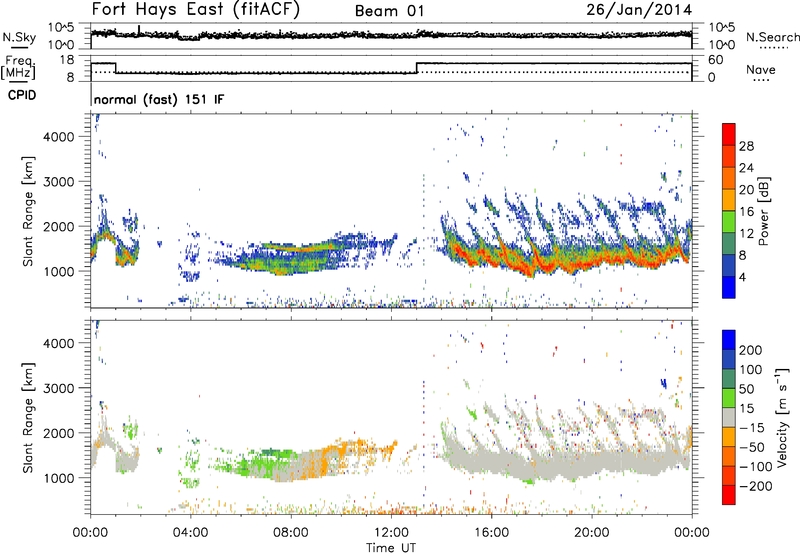Click the '12' power colorbar value

tap(746, 234)
